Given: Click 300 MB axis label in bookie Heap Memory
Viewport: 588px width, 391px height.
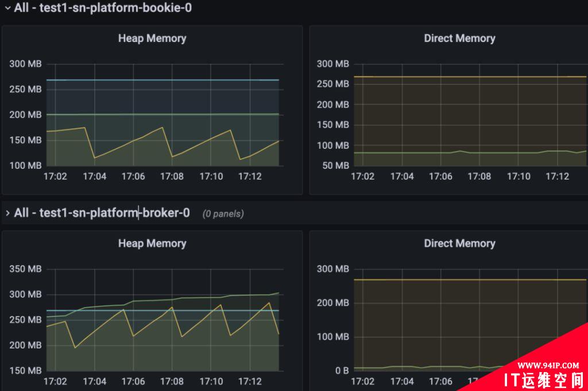Looking at the screenshot, I should coord(25,64).
